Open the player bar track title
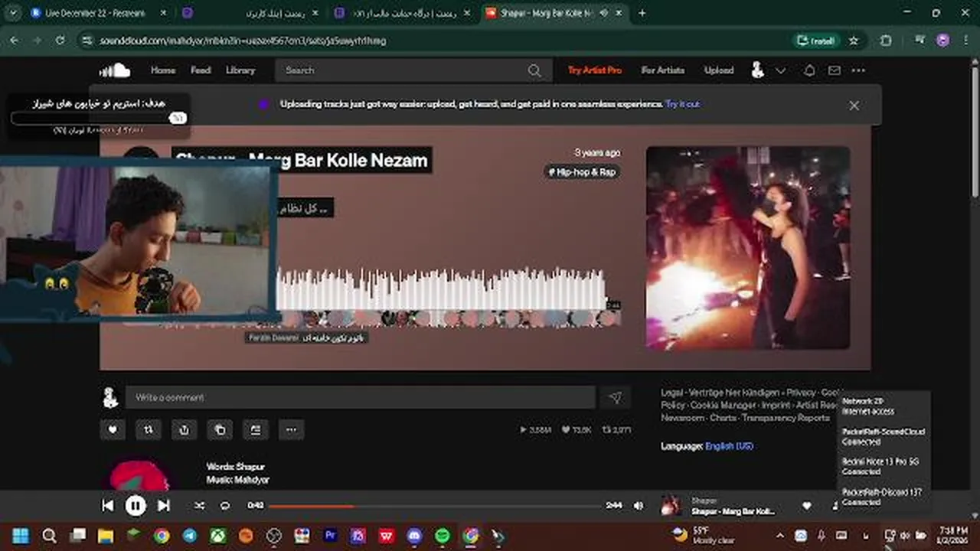980x551 pixels. [x=733, y=511]
